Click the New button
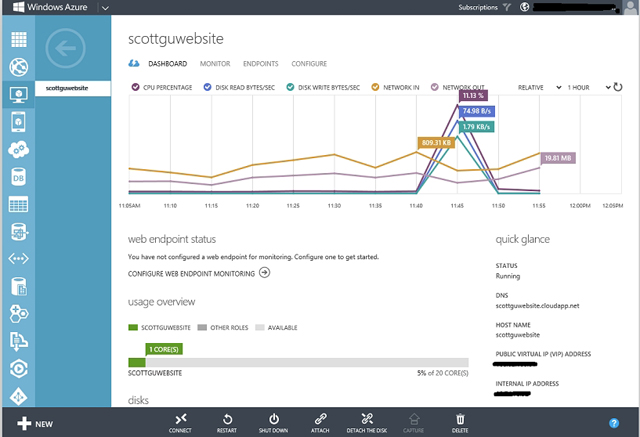This screenshot has width=640, height=437. (35, 424)
